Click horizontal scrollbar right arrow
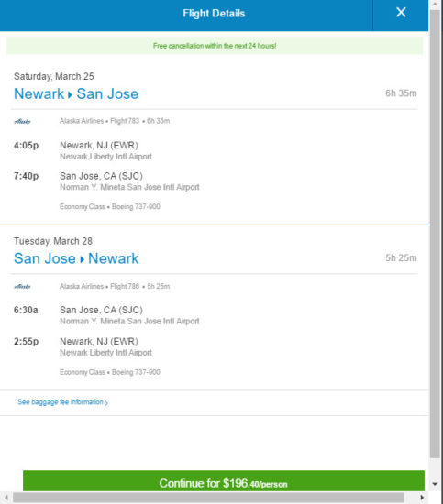 pos(422,498)
